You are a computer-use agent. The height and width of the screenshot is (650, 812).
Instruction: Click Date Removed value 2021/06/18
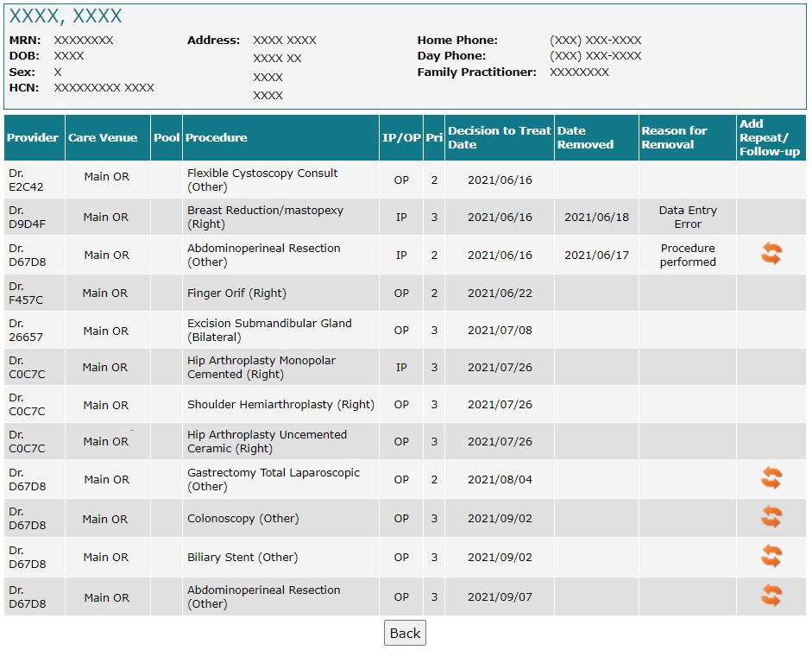click(596, 217)
